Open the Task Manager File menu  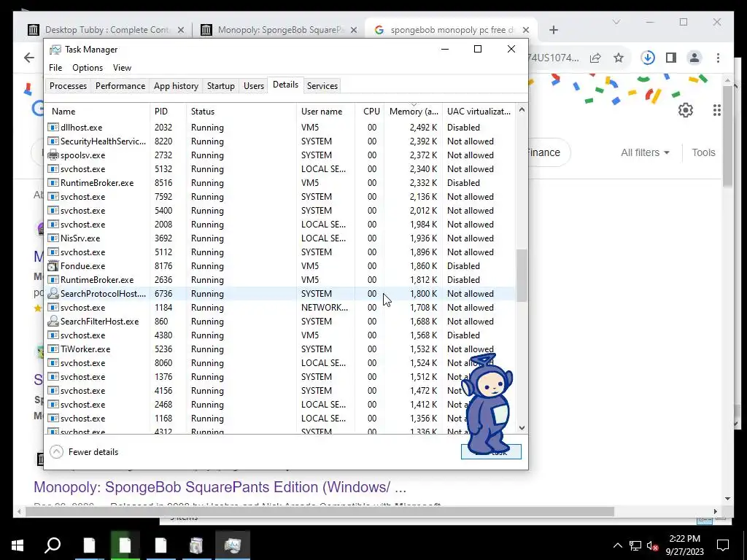click(55, 68)
